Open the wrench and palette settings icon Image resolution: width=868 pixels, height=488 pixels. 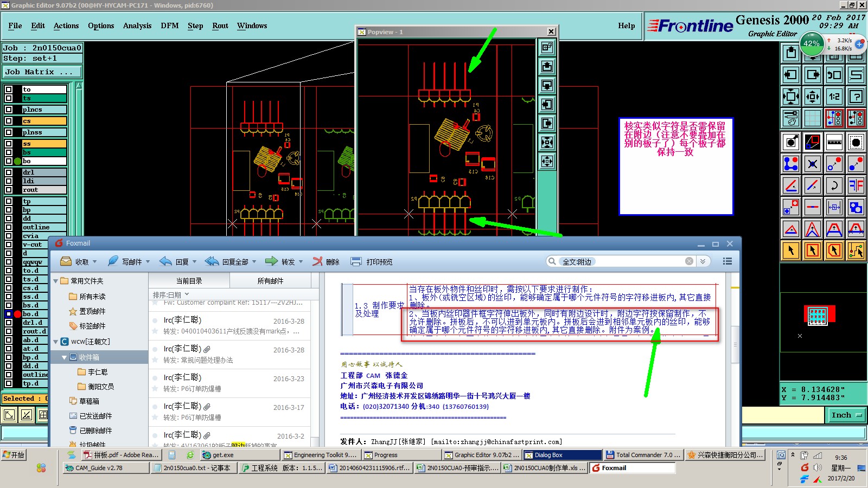pyautogui.click(x=791, y=118)
